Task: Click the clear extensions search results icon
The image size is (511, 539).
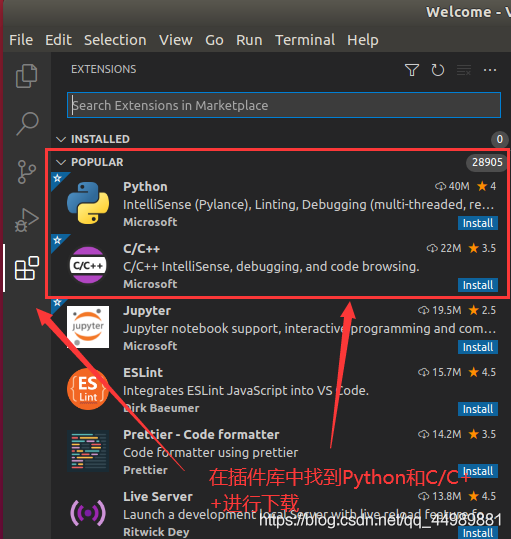Action: coord(464,70)
